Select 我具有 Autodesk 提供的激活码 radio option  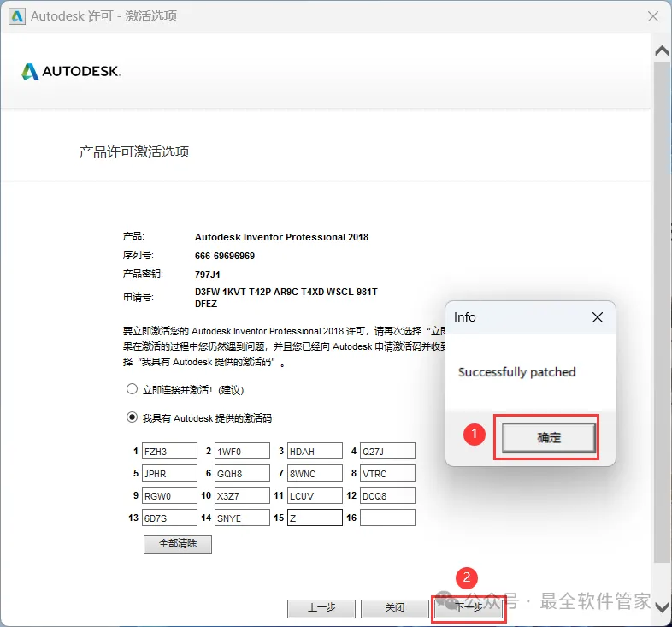point(132,417)
